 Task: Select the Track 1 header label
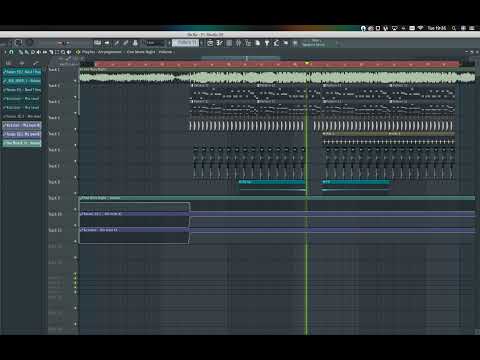pyautogui.click(x=54, y=70)
